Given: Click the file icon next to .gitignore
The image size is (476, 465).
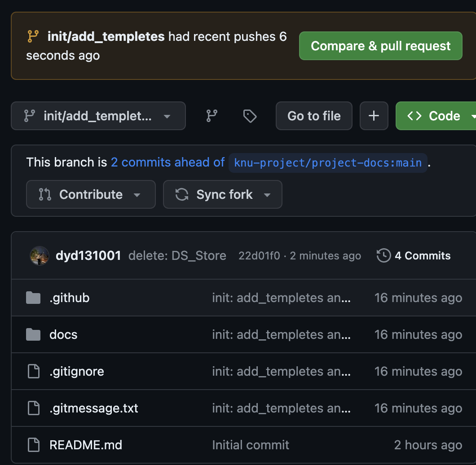Looking at the screenshot, I should pyautogui.click(x=33, y=371).
